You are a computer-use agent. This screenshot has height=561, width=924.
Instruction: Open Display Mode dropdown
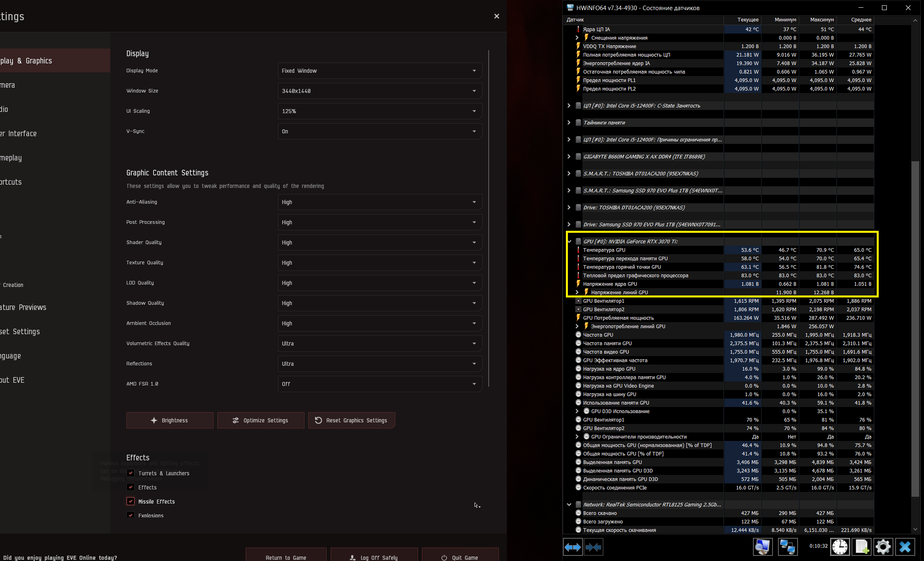380,71
